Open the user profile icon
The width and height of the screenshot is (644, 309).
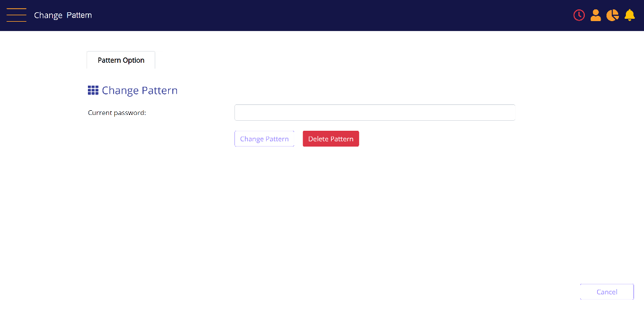(595, 15)
